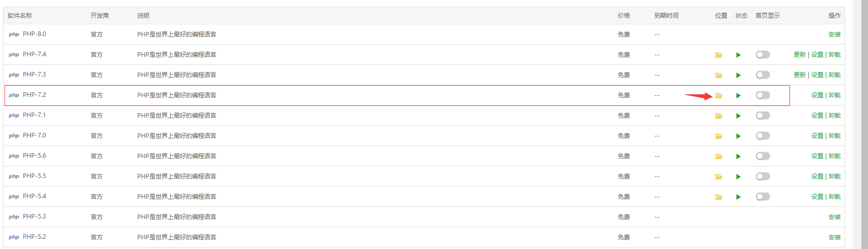Install PHP-5.3 using the 安装 link
Viewport: 868px width, 249px height.
[x=834, y=217]
